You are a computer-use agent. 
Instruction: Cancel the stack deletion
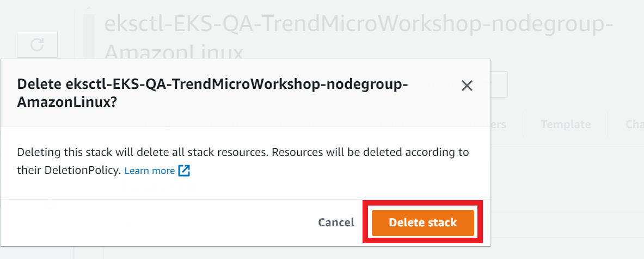tap(336, 222)
